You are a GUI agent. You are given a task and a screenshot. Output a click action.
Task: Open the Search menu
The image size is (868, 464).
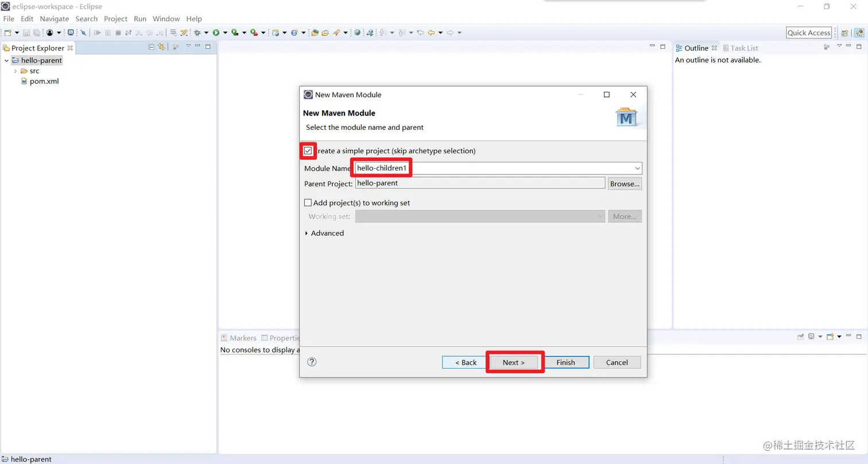click(x=87, y=19)
